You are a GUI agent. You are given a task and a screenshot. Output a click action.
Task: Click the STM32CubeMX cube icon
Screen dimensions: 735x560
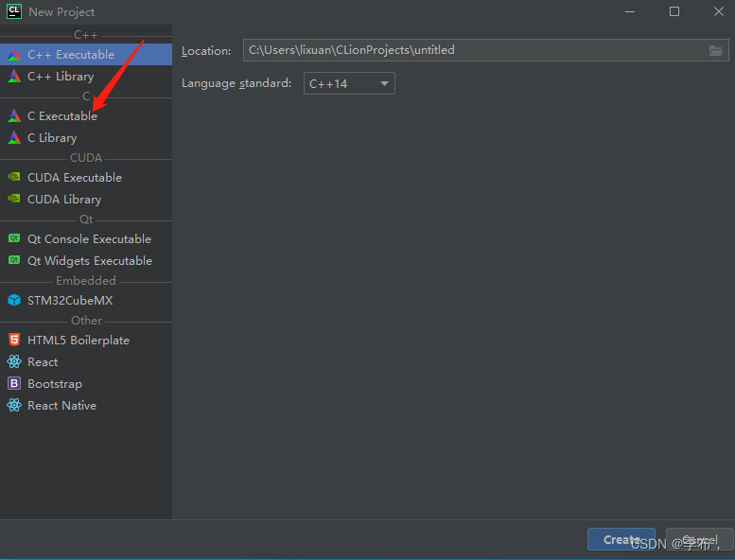[x=14, y=300]
